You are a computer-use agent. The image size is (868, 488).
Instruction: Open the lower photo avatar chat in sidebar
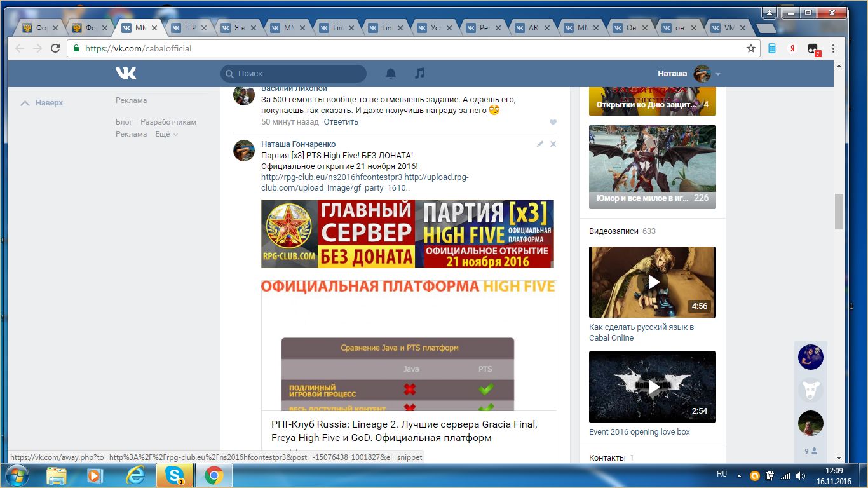click(x=811, y=423)
